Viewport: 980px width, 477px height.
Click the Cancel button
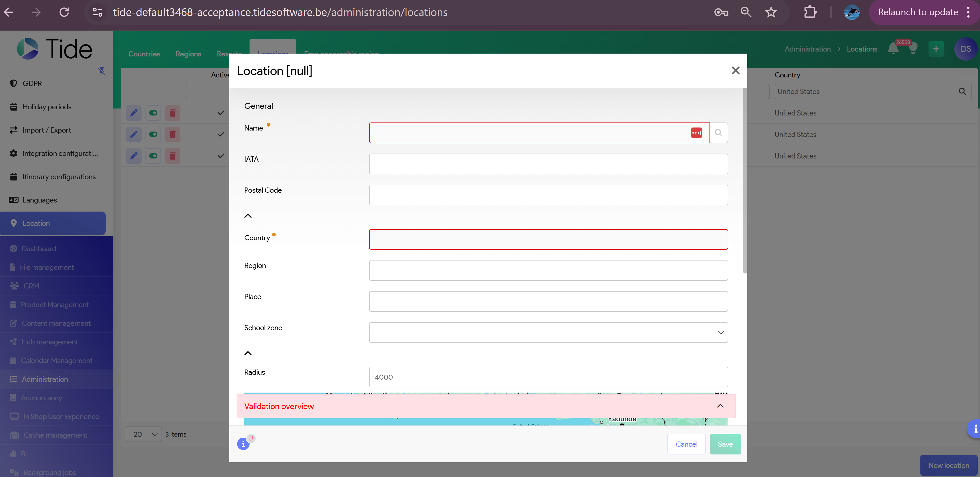click(686, 444)
